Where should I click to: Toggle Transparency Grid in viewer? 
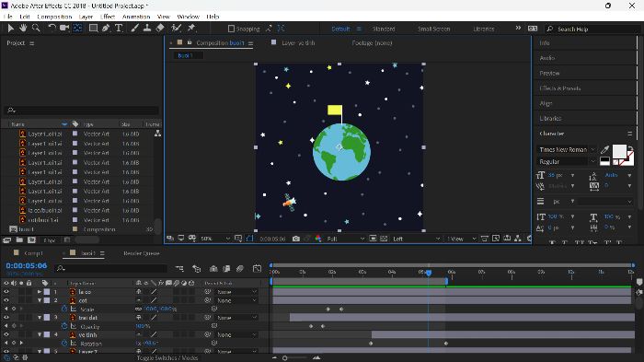tap(384, 239)
